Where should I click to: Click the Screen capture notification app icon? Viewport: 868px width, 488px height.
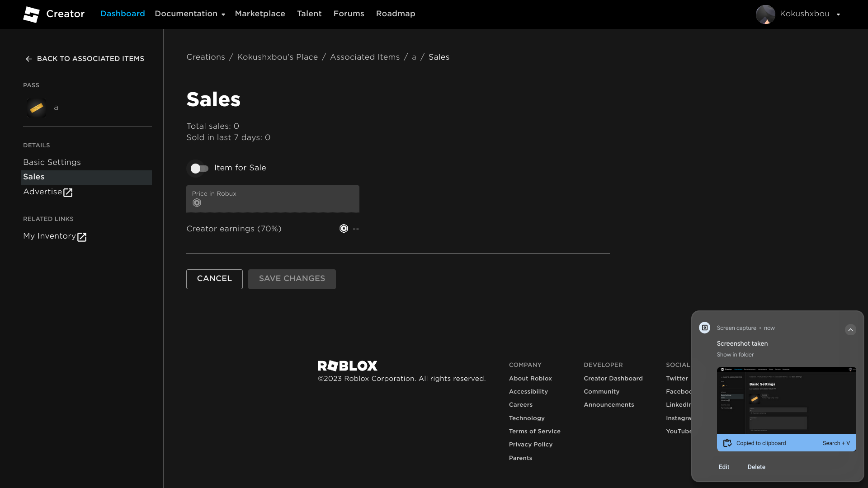[704, 328]
